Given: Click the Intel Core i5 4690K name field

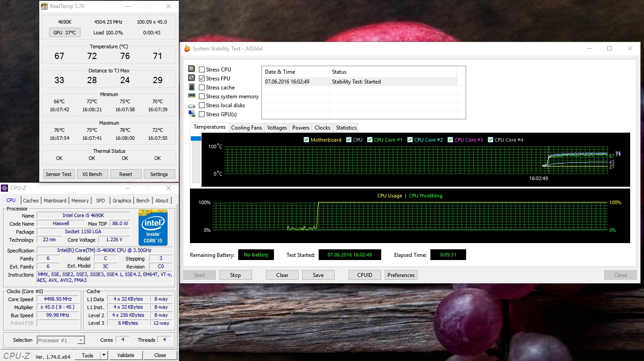Looking at the screenshot, I should pos(84,215).
